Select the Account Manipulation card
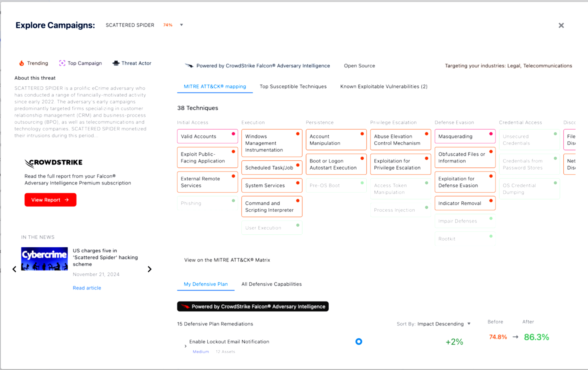The height and width of the screenshot is (370, 588). 336,140
